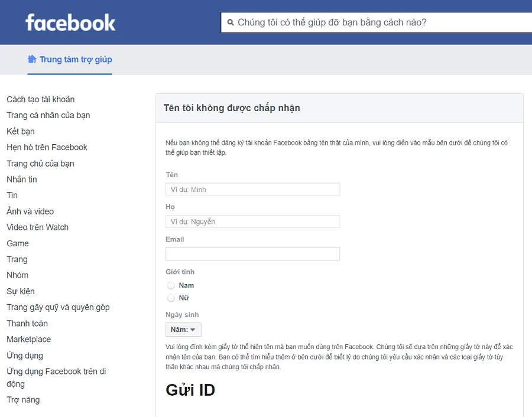The image size is (532, 417).
Task: Select the Ứng dụng sidebar link
Action: (25, 356)
